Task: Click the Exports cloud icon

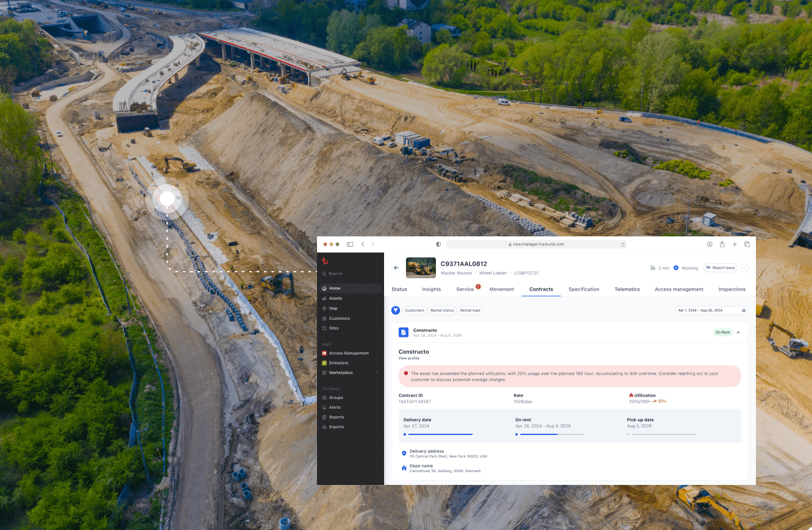Action: [x=324, y=427]
